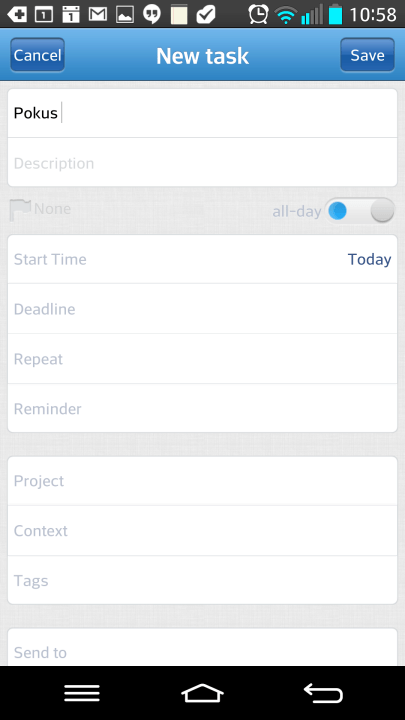Tap the Android back arrow icon
Screen dimensions: 405x720
click(323, 693)
